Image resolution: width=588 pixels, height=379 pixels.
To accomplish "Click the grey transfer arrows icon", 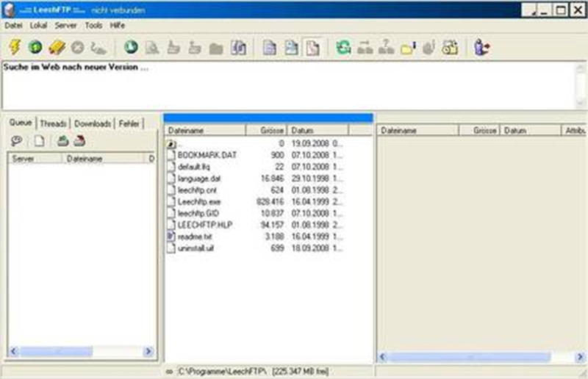I will [365, 48].
